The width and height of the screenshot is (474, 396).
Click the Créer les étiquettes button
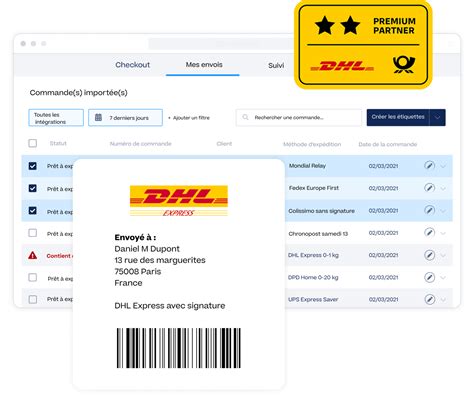coord(398,117)
